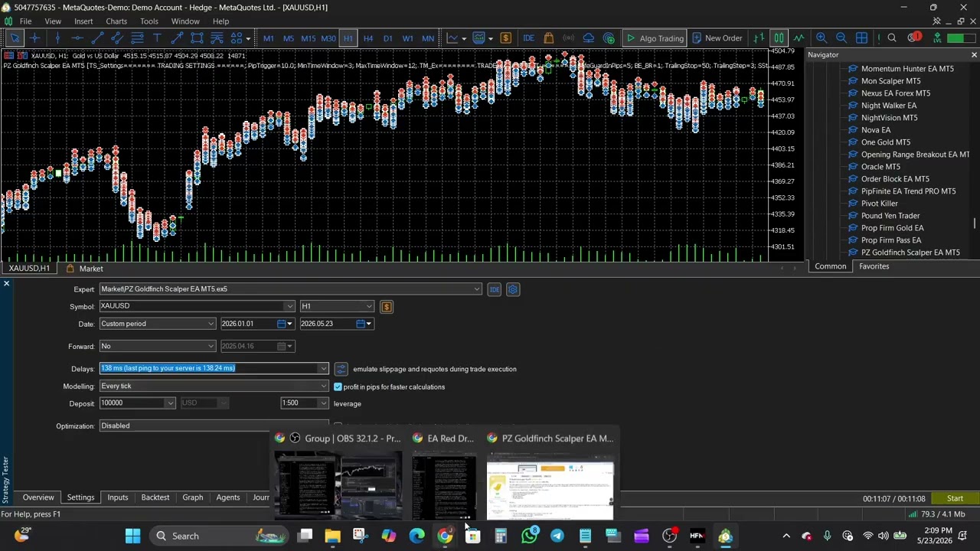This screenshot has height=551, width=980.
Task: Click the New Order button
Action: (717, 38)
